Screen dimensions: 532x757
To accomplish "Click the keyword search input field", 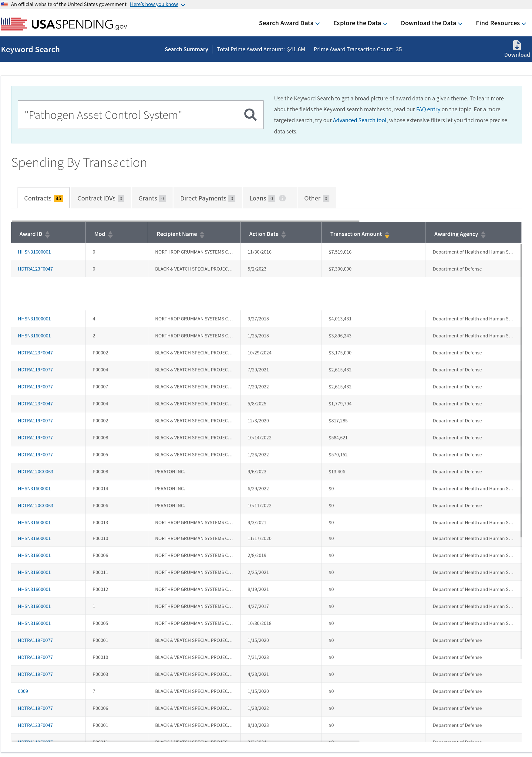I will coord(130,115).
